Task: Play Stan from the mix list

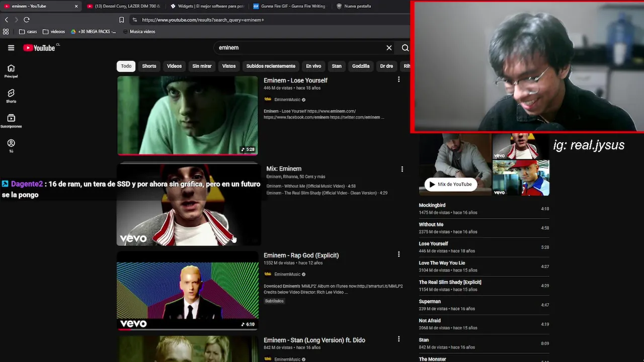Action: pyautogui.click(x=484, y=343)
